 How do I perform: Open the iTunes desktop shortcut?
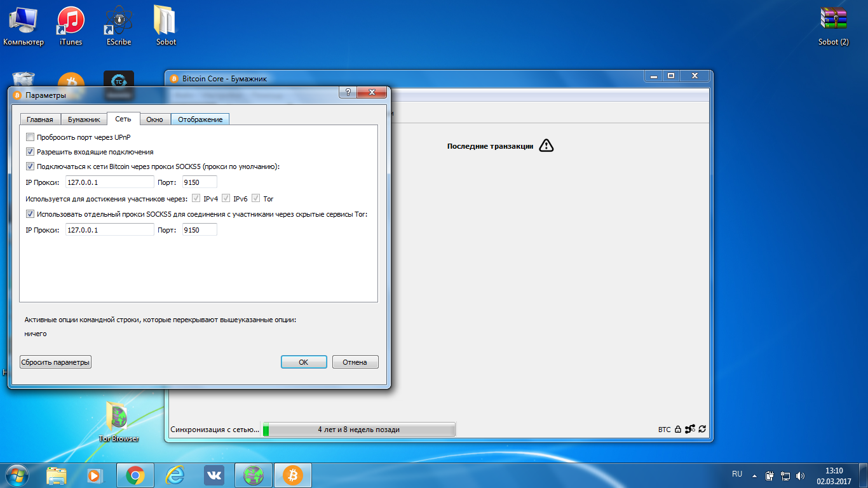[x=71, y=25]
